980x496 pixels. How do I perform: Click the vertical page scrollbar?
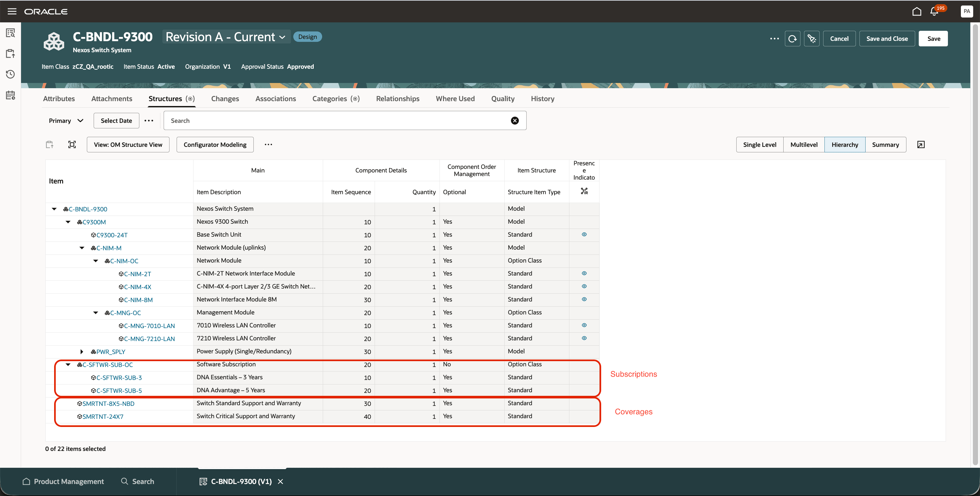tap(975, 243)
